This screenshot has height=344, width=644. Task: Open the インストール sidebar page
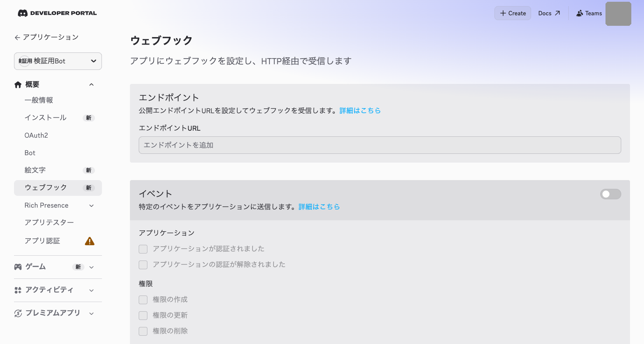[45, 118]
